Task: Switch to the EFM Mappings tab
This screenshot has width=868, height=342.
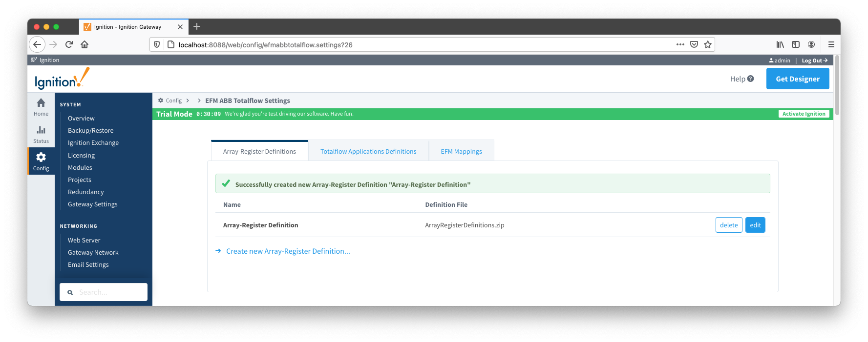Action: coord(461,151)
